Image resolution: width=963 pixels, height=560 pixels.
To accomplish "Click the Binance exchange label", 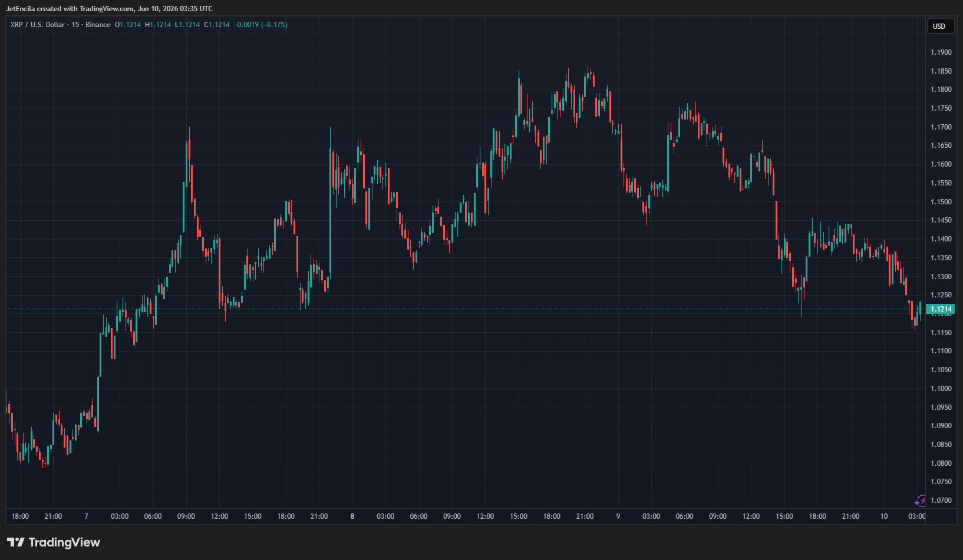I will (98, 25).
